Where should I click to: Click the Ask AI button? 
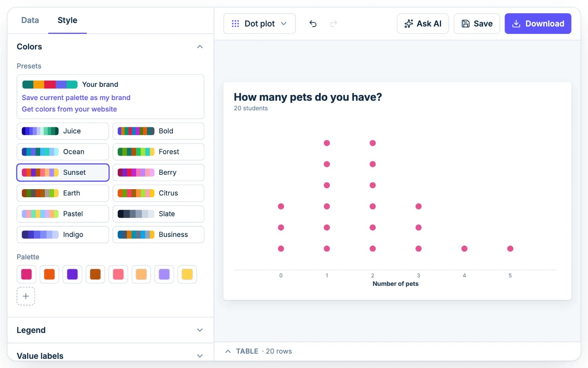coord(423,24)
